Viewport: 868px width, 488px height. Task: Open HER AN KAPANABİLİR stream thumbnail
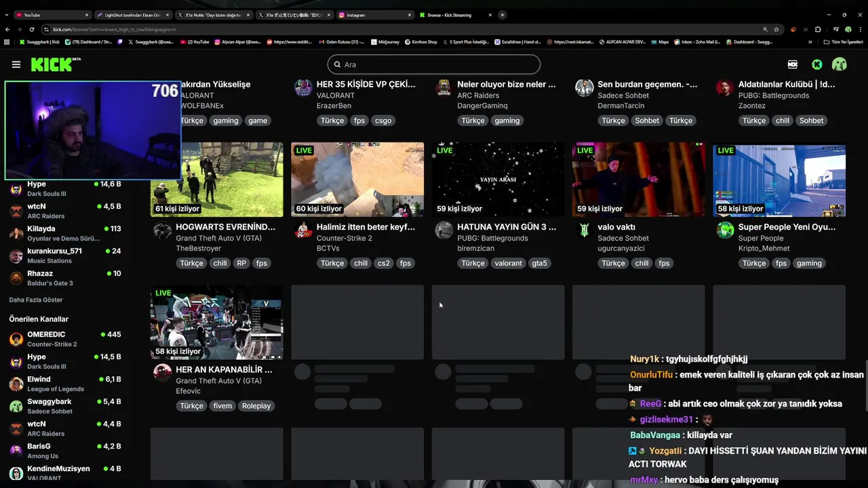coord(217,322)
